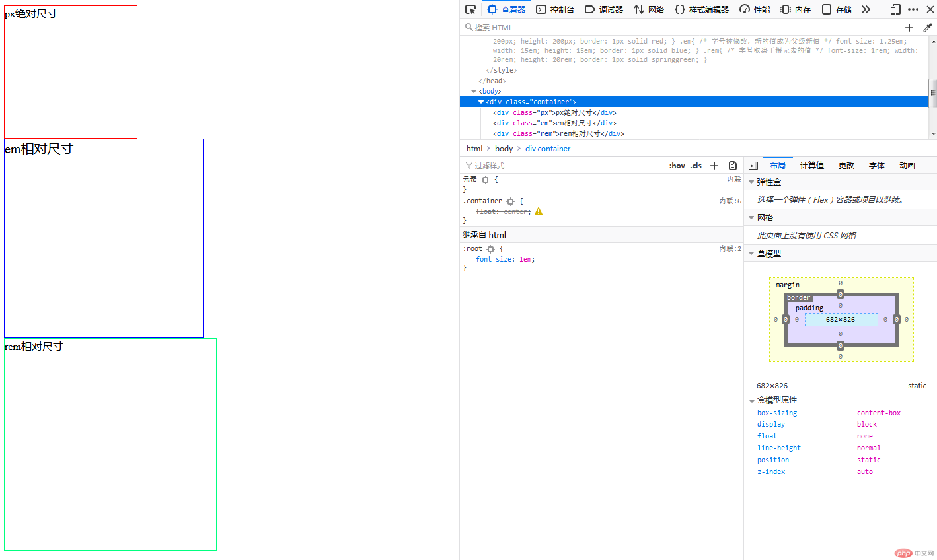The image size is (937, 560).
Task: Click the html breadcrumb
Action: [474, 149]
